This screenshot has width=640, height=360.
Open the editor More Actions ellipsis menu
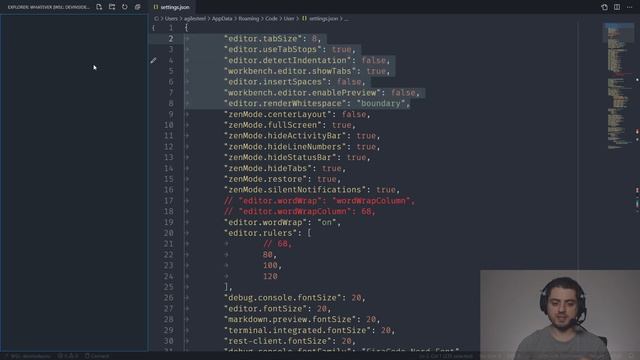(629, 7)
